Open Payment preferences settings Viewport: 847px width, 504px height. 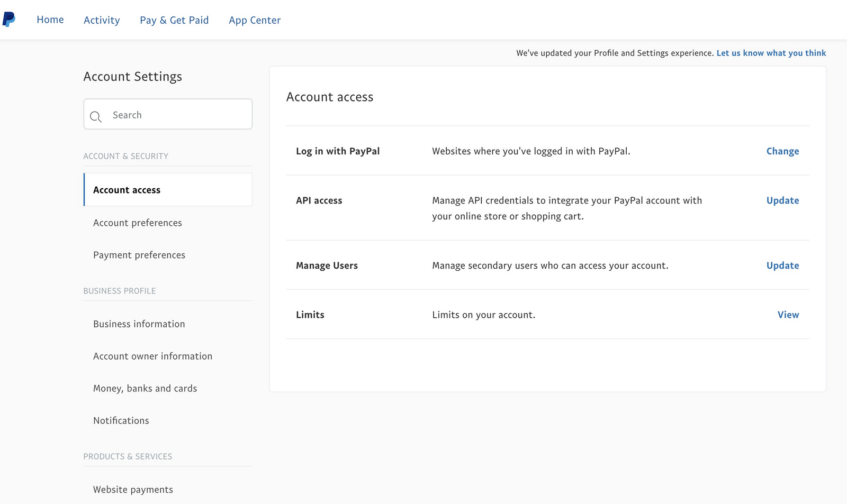(x=139, y=255)
